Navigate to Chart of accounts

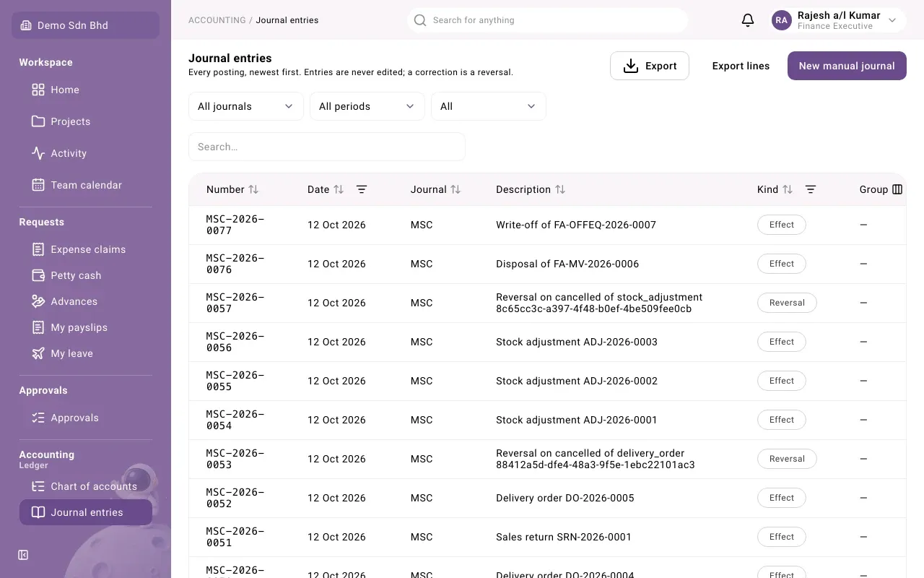pos(86,486)
